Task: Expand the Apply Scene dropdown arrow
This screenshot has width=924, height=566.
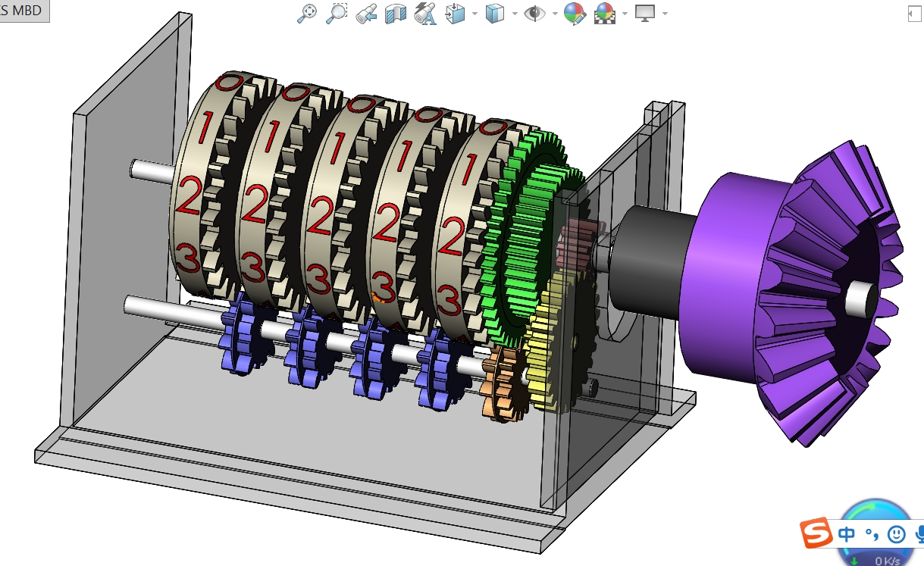Action: (x=625, y=14)
